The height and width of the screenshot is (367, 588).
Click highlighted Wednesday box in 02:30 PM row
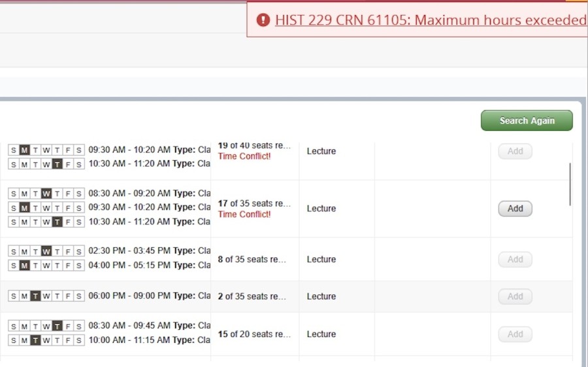click(46, 251)
